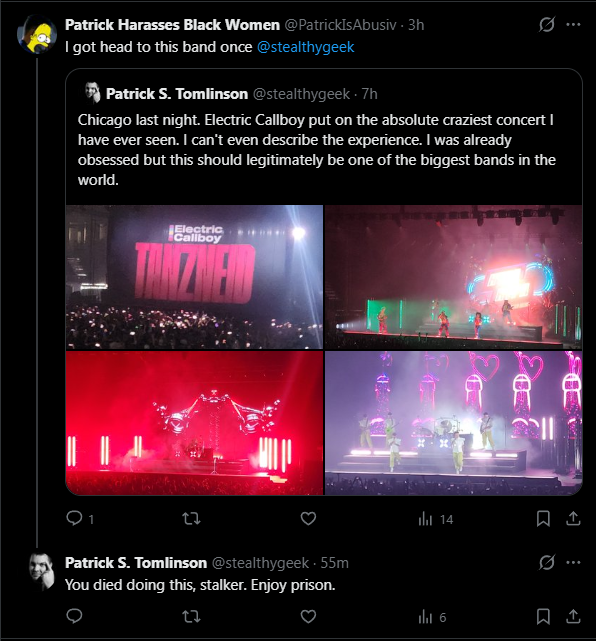Open more options on the top post
This screenshot has height=641, width=596.
[573, 25]
